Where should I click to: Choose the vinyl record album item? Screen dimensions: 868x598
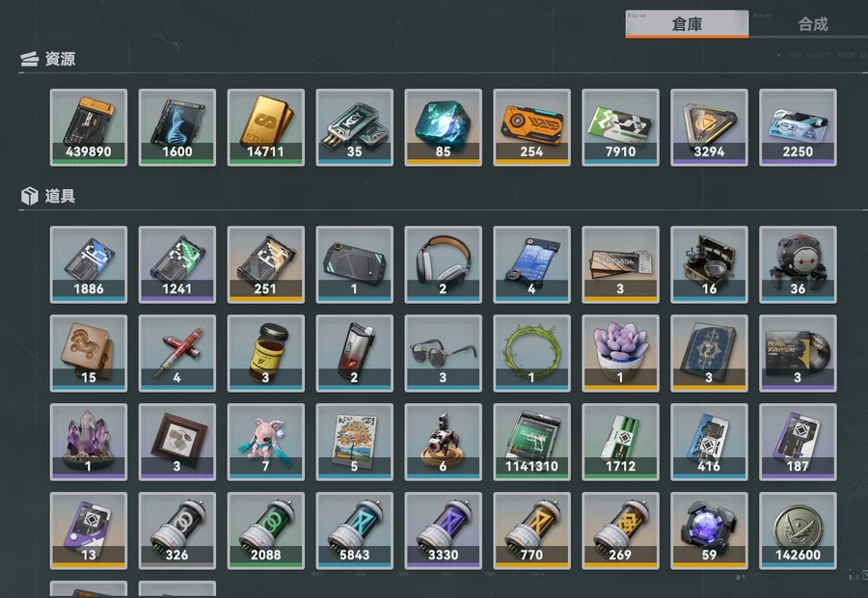click(798, 353)
